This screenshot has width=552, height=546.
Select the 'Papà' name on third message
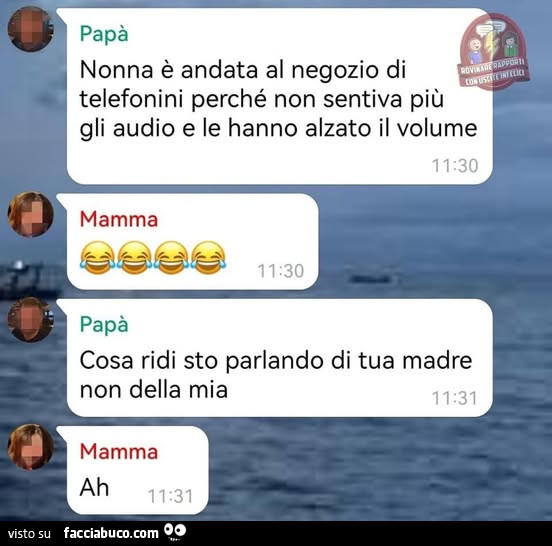[104, 325]
